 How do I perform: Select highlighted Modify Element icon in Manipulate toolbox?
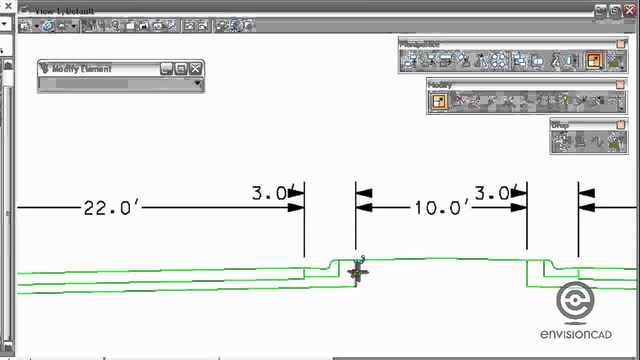tap(594, 61)
